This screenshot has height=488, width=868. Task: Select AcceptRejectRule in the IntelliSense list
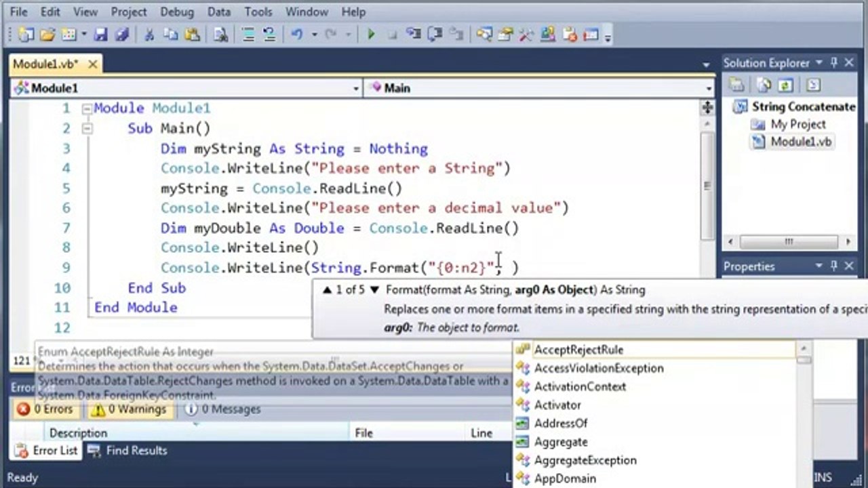(x=654, y=350)
